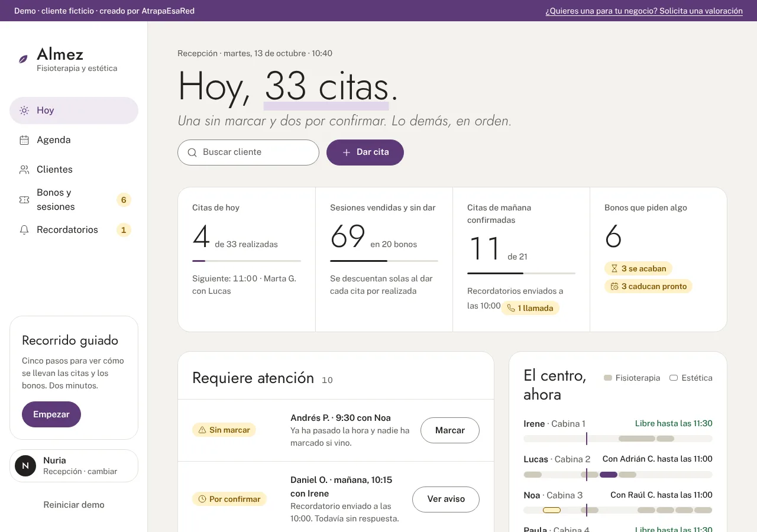
Task: Click the calendar icon in '3 caducan pronto'
Action: (614, 286)
